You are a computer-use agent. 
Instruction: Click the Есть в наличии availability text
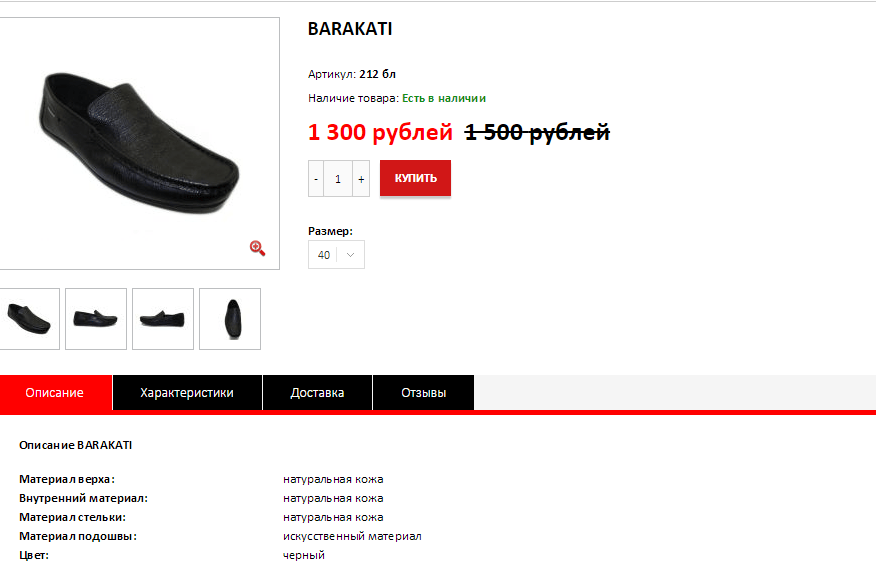(444, 98)
